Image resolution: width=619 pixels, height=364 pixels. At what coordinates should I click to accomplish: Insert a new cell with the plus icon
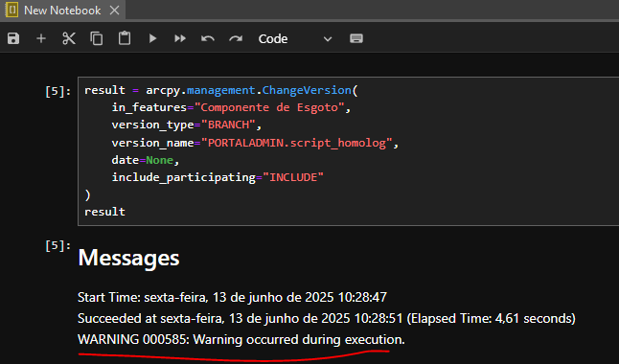(41, 38)
